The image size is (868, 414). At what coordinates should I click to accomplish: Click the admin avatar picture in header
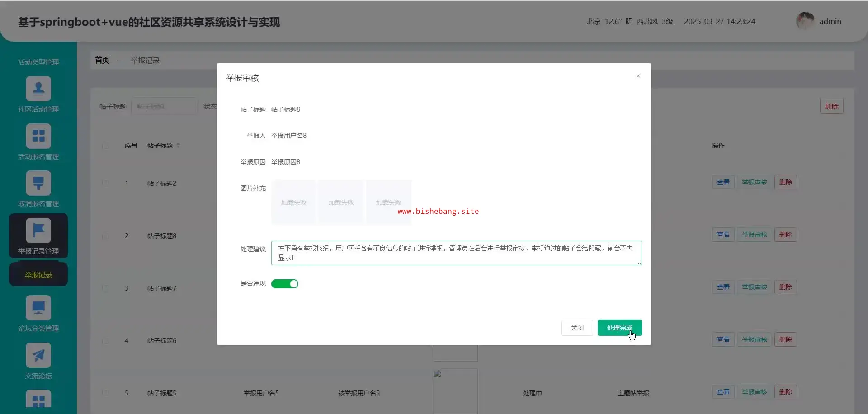coord(805,21)
